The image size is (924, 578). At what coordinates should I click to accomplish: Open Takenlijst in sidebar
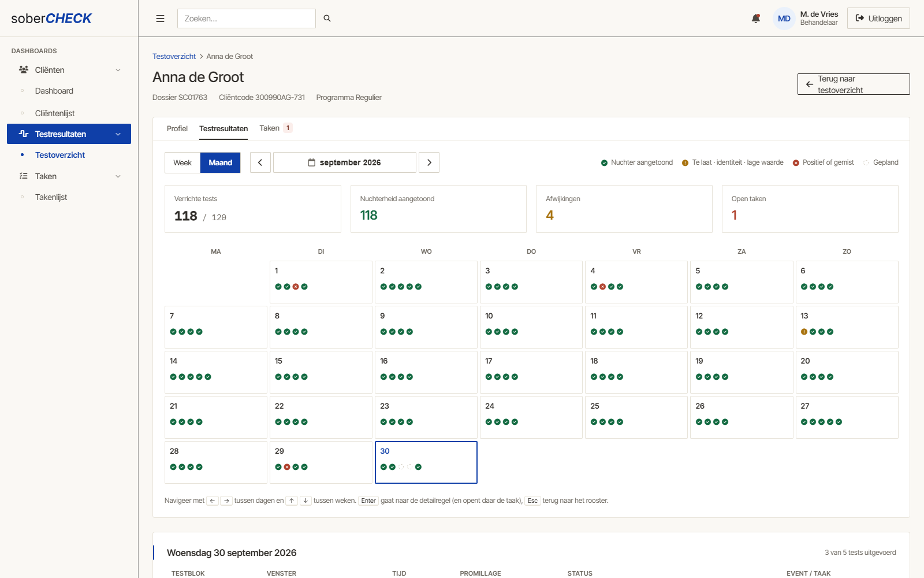pyautogui.click(x=51, y=197)
